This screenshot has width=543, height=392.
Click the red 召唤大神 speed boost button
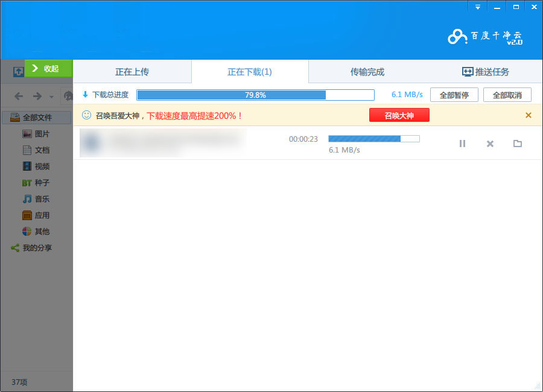coord(399,115)
